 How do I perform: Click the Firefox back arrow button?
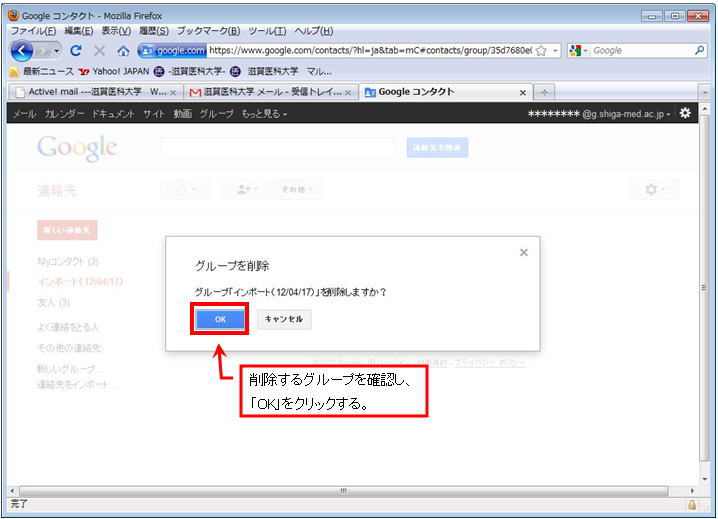point(21,50)
